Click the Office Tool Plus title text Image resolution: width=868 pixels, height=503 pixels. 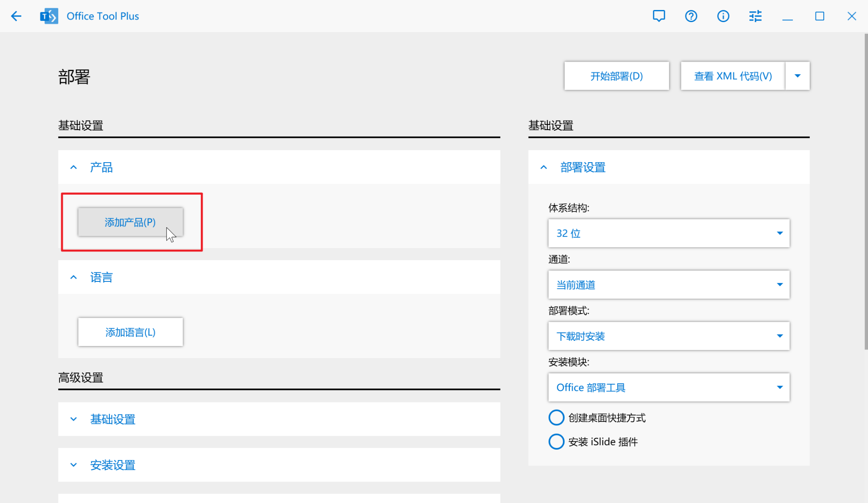coord(103,16)
